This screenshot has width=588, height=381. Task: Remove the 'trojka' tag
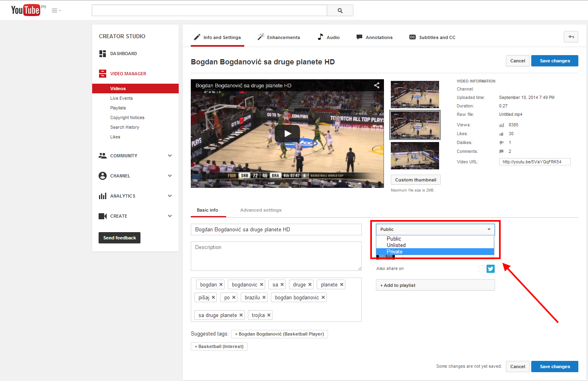click(x=269, y=315)
